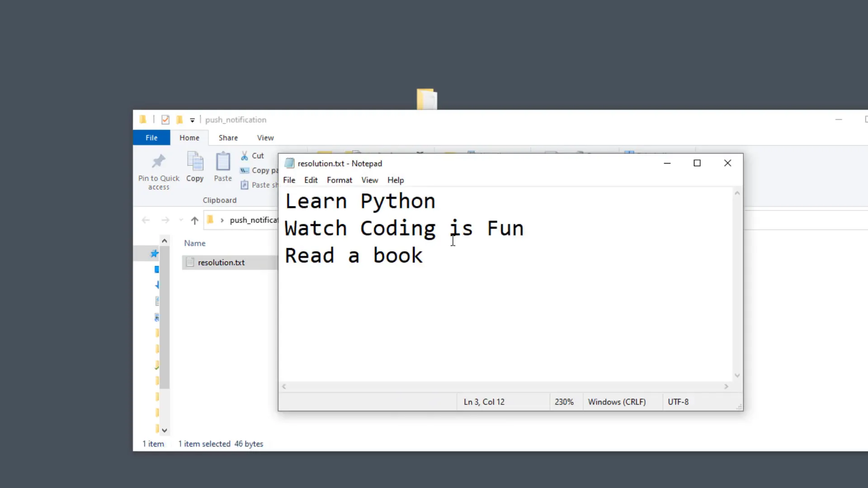
Task: Click the Paste clipboard icon
Action: tap(223, 162)
